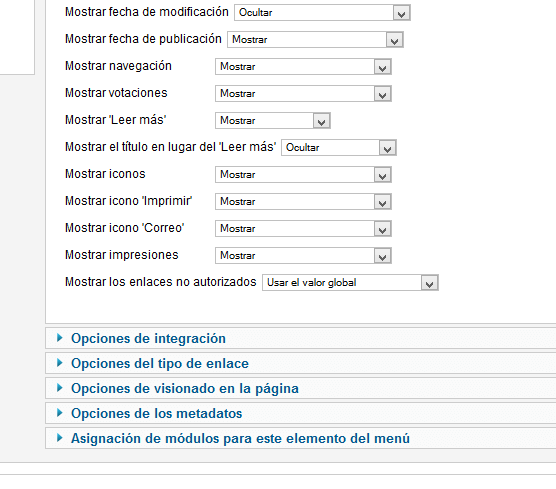Click arrow icon beside 'Asignación de módulos'

point(60,438)
